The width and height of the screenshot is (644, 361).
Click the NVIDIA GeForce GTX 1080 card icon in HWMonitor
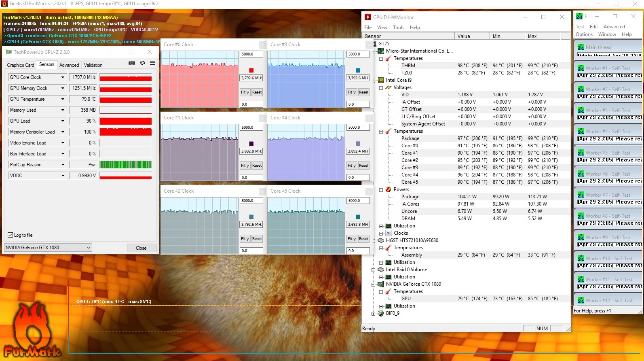381,284
